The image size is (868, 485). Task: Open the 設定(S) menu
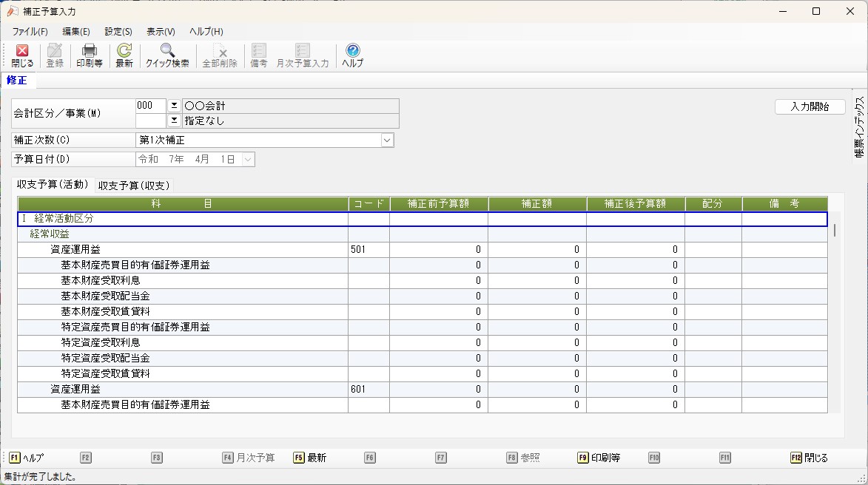pyautogui.click(x=118, y=32)
